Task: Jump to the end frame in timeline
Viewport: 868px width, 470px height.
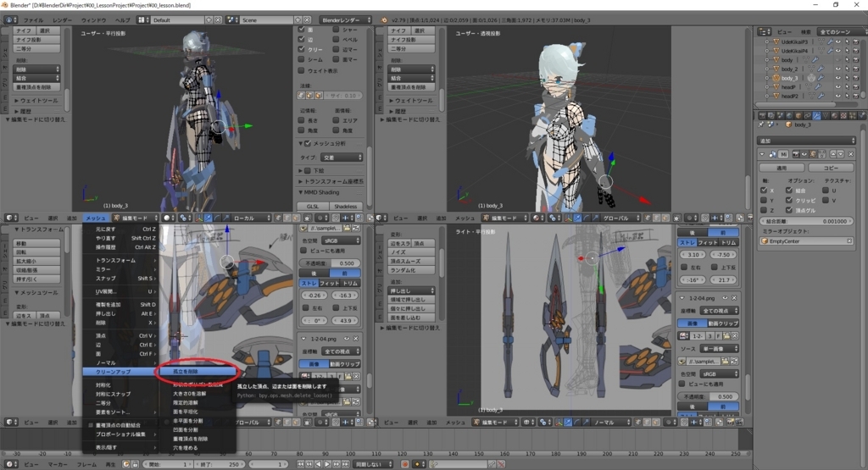Action: click(345, 464)
